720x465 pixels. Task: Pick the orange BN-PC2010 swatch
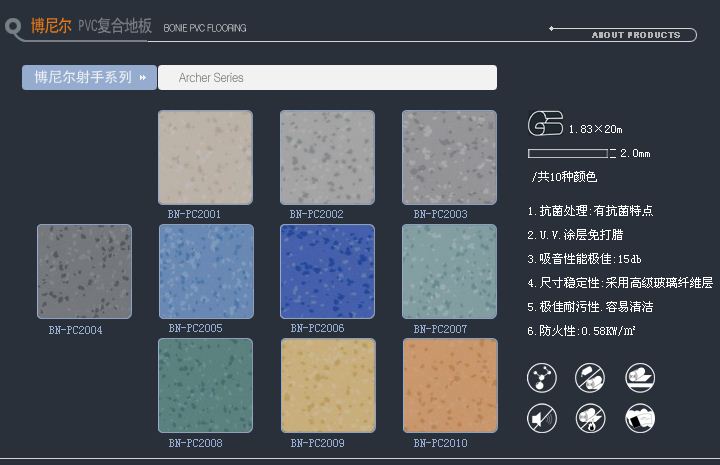coord(449,385)
